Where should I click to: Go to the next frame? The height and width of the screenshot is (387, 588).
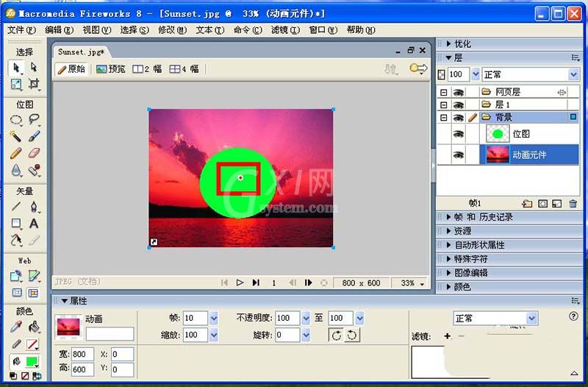point(308,283)
